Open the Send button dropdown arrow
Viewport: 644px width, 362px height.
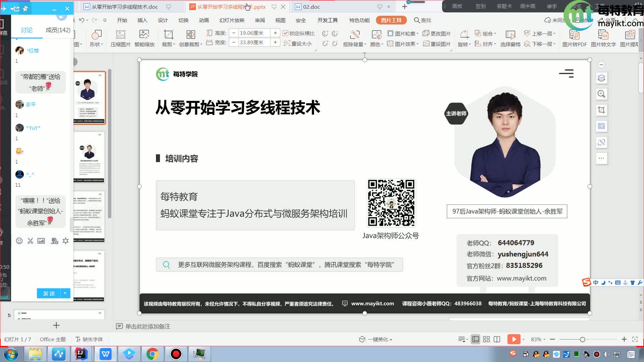pos(65,293)
